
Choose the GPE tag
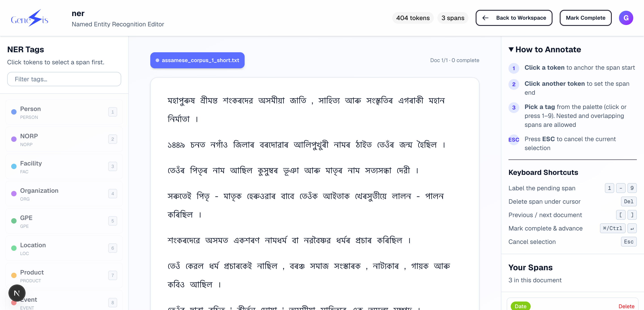click(64, 221)
